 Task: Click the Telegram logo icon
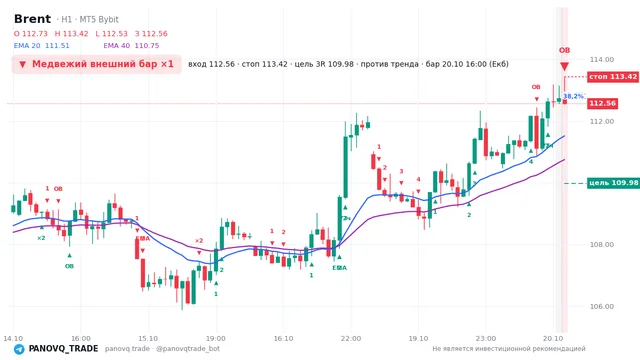click(19, 349)
